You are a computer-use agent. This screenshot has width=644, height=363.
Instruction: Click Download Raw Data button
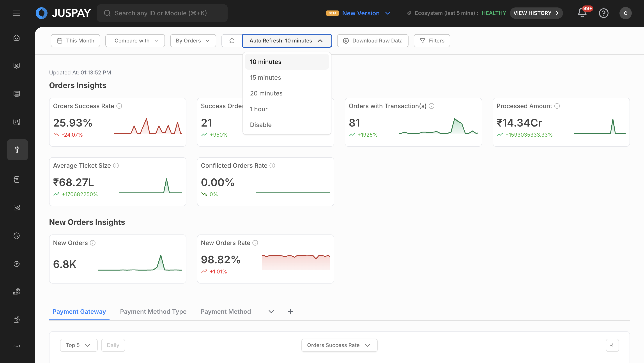373,41
